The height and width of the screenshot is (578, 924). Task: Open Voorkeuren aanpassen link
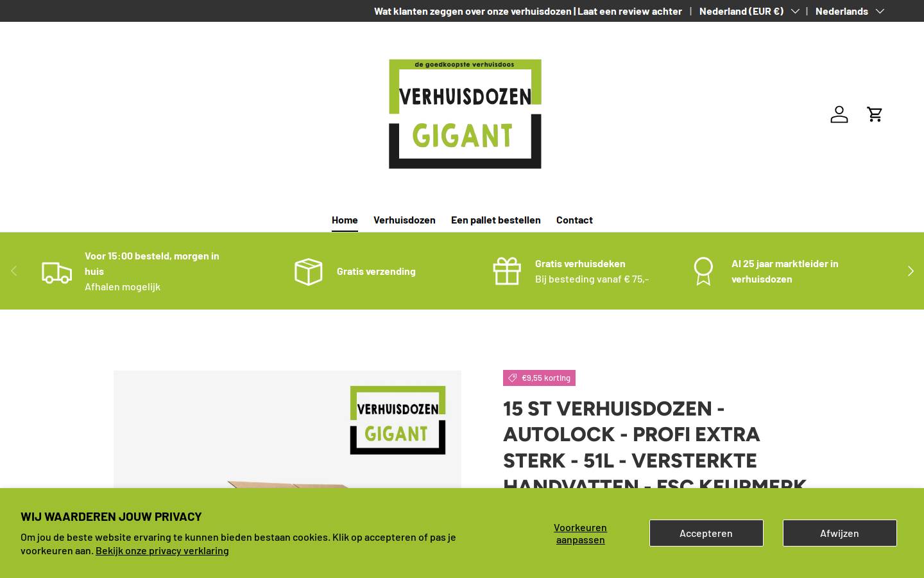581,533
